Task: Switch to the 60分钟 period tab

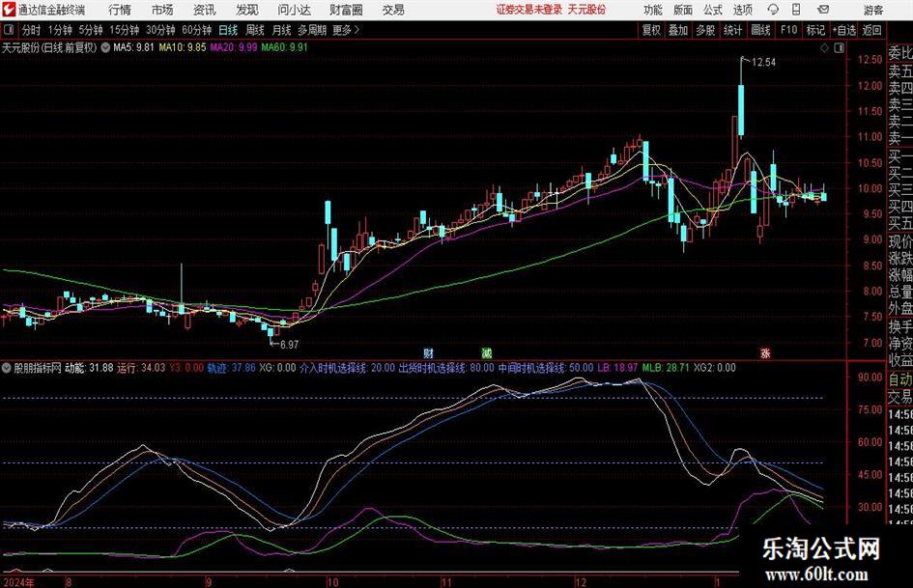Action: 196,30
